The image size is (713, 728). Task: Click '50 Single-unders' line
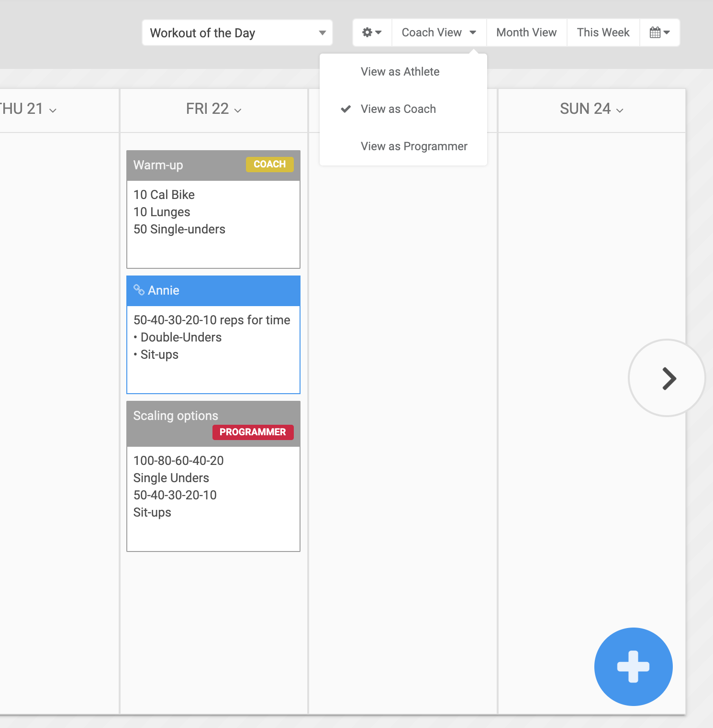pos(179,229)
